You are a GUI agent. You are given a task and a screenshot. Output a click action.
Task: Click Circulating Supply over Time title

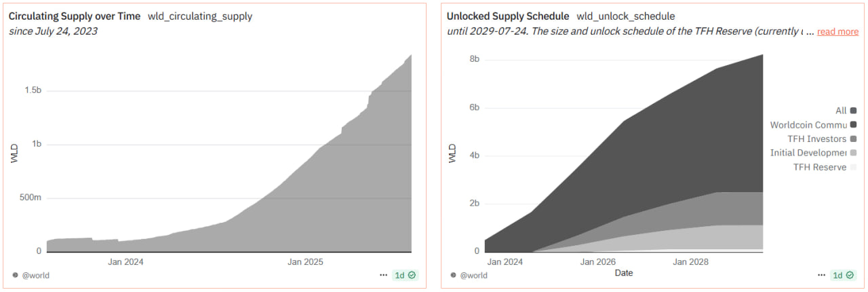(x=75, y=16)
